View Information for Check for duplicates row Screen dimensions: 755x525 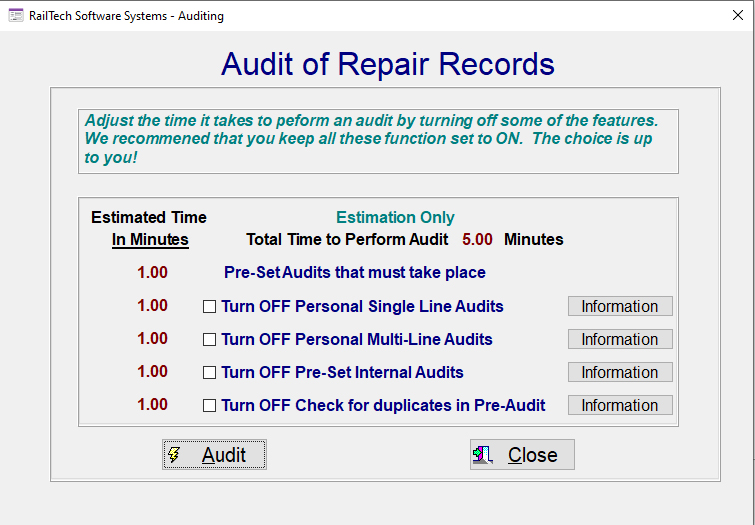620,405
